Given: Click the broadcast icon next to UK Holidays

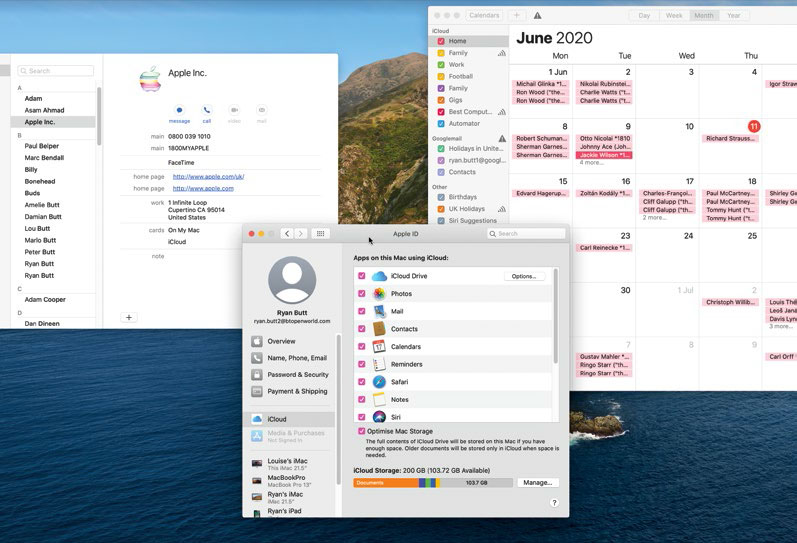Looking at the screenshot, I should [x=502, y=209].
